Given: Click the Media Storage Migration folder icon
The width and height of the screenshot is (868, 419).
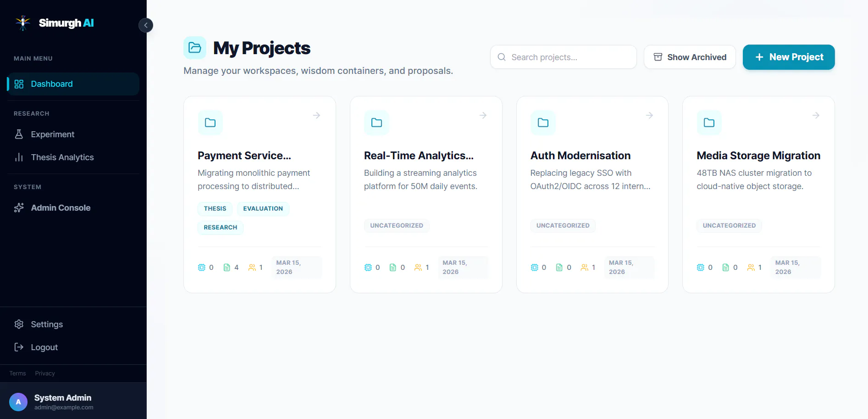Looking at the screenshot, I should coord(709,123).
